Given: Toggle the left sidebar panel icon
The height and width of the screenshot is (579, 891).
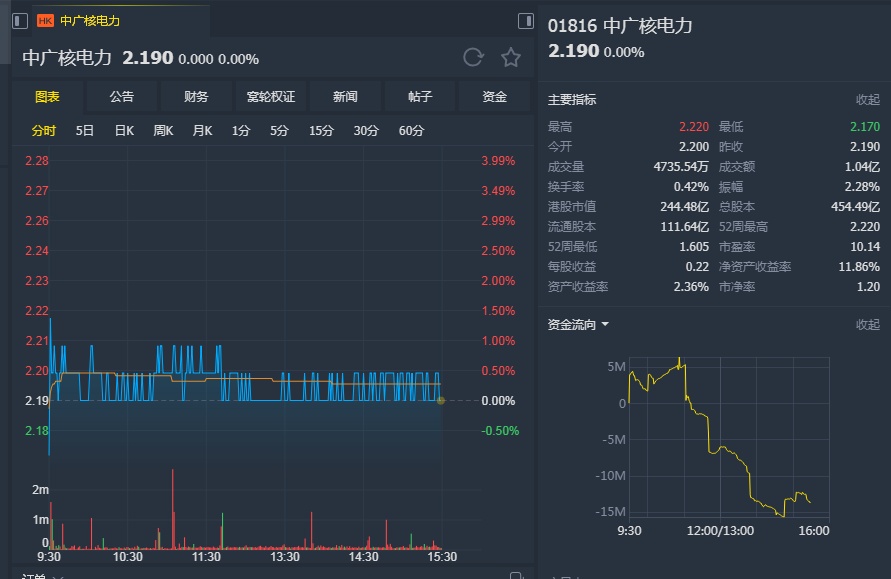Looking at the screenshot, I should (x=20, y=21).
